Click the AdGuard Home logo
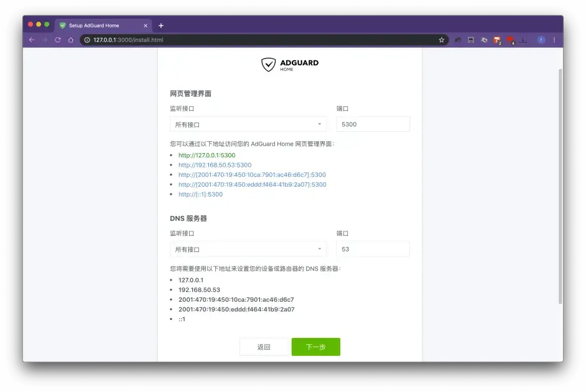 pos(290,65)
